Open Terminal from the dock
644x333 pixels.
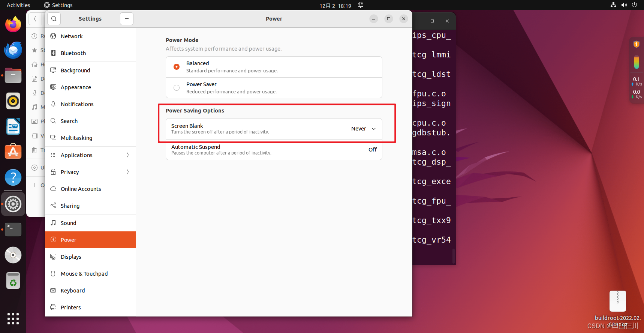(13, 229)
